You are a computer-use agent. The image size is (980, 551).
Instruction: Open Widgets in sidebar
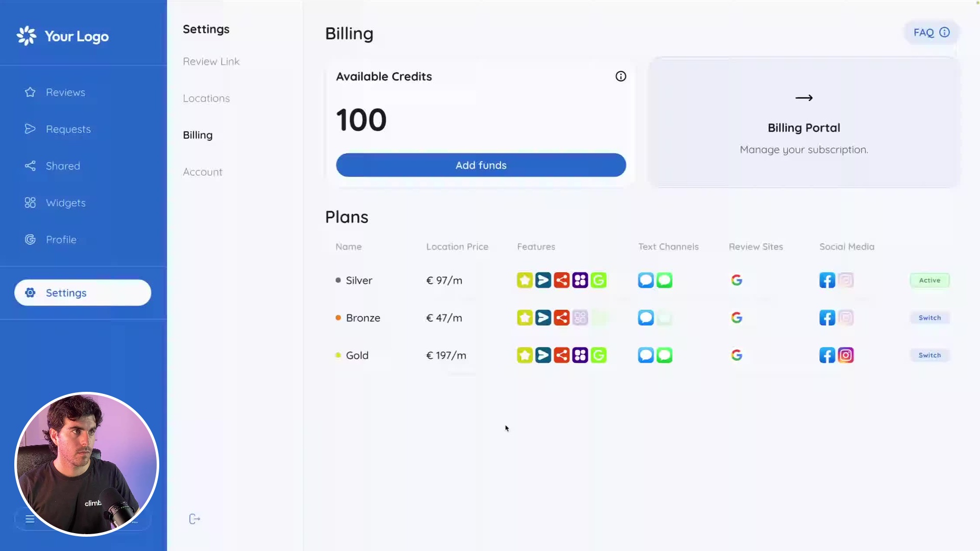(65, 203)
